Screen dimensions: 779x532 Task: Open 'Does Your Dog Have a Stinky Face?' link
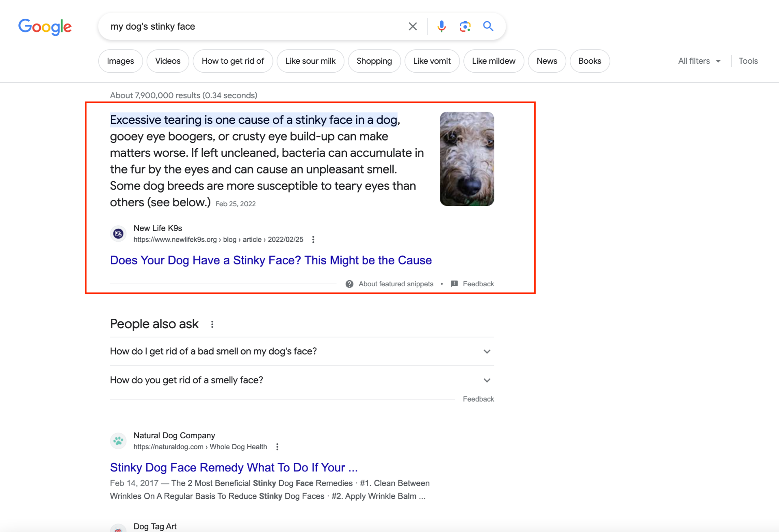click(270, 260)
